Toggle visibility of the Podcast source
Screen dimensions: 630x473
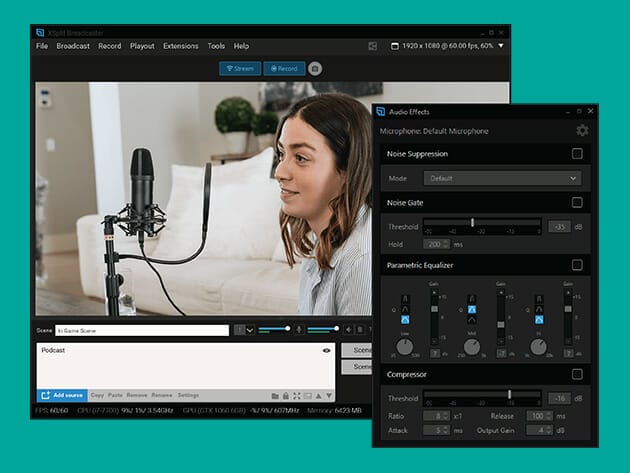pos(327,351)
